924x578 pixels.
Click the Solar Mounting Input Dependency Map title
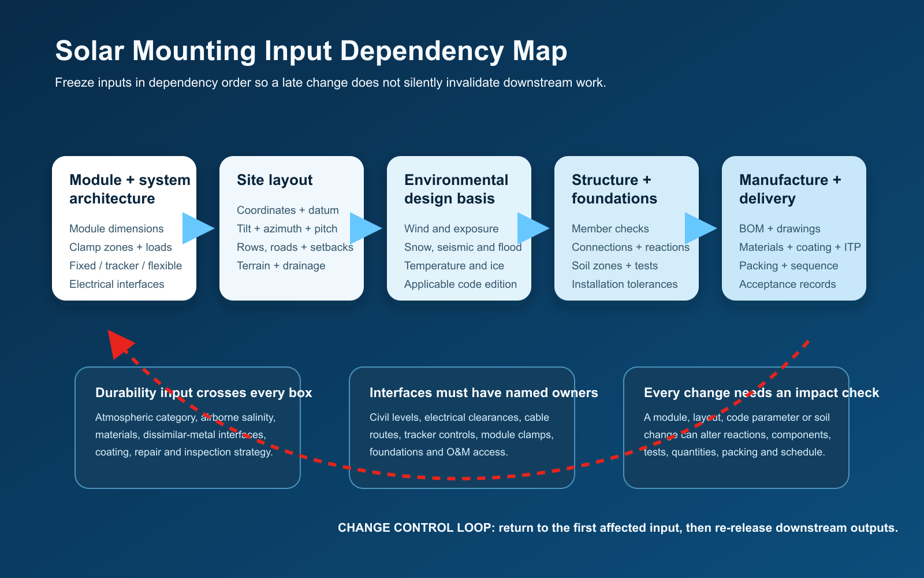pyautogui.click(x=311, y=51)
